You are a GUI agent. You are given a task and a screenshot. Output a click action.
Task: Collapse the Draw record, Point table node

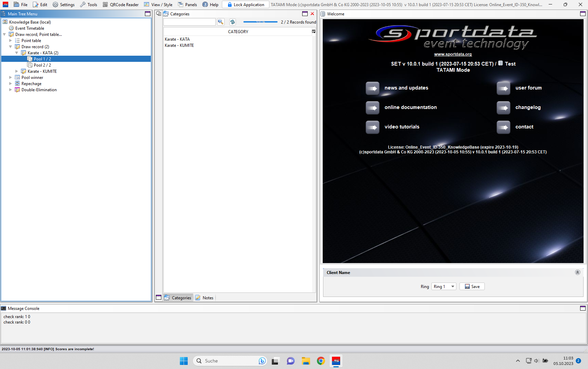[4, 34]
